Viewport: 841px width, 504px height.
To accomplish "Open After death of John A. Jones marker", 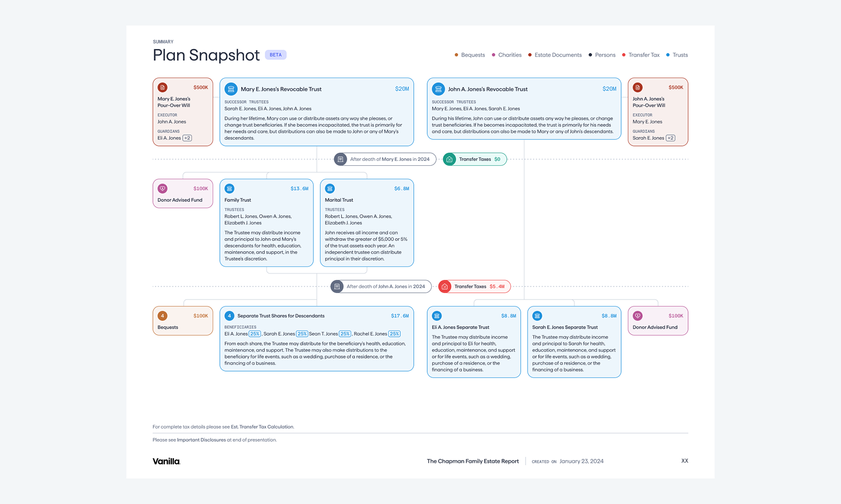I will (381, 286).
